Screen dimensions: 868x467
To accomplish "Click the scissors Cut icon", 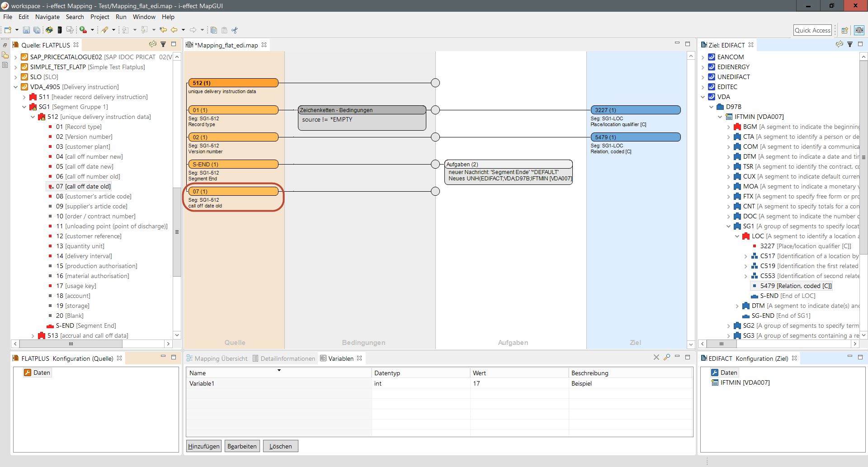I will click(235, 30).
